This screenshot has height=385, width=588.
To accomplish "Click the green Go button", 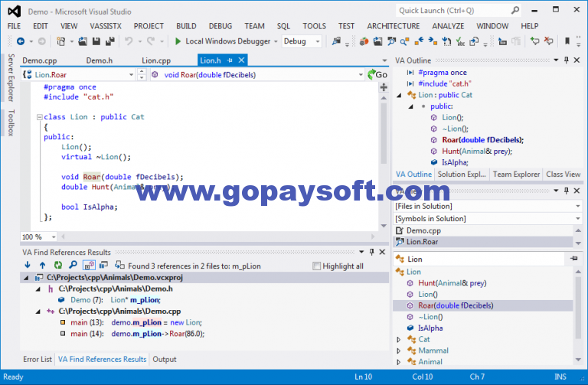I will point(377,74).
